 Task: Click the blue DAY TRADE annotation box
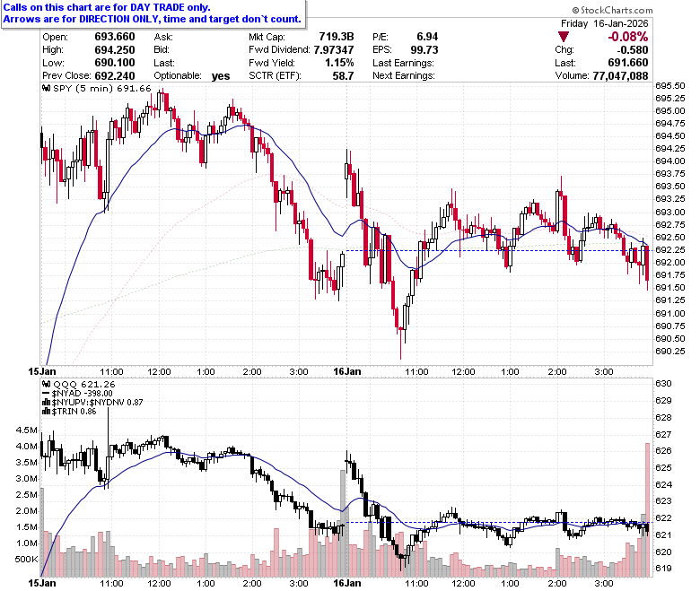point(153,13)
